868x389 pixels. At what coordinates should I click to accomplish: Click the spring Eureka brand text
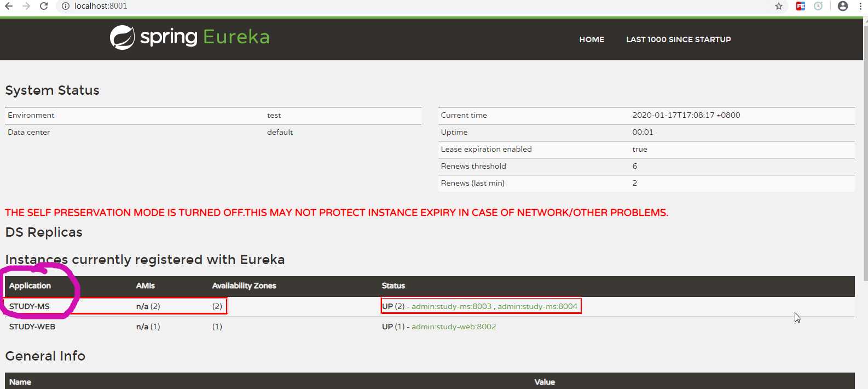click(x=205, y=37)
